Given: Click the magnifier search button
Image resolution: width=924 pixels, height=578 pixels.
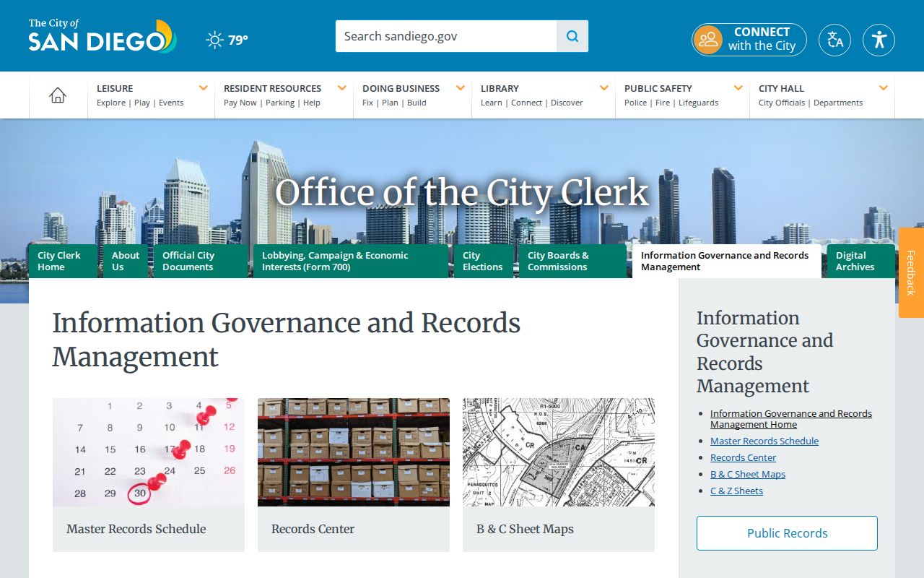Looking at the screenshot, I should point(572,36).
